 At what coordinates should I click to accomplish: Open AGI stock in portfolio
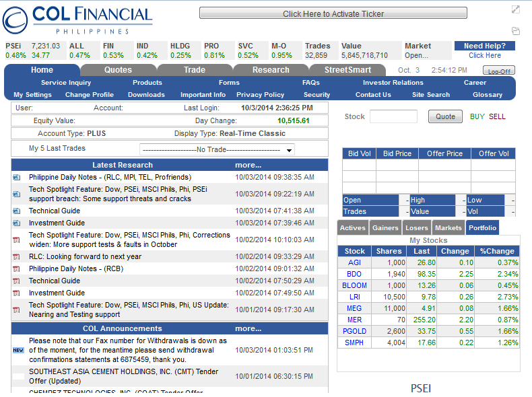coord(354,262)
